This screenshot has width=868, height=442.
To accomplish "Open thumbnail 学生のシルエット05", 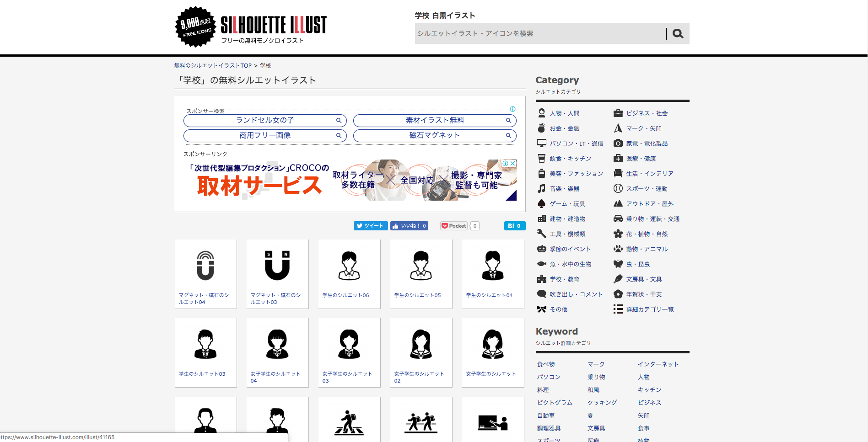I will (x=421, y=274).
